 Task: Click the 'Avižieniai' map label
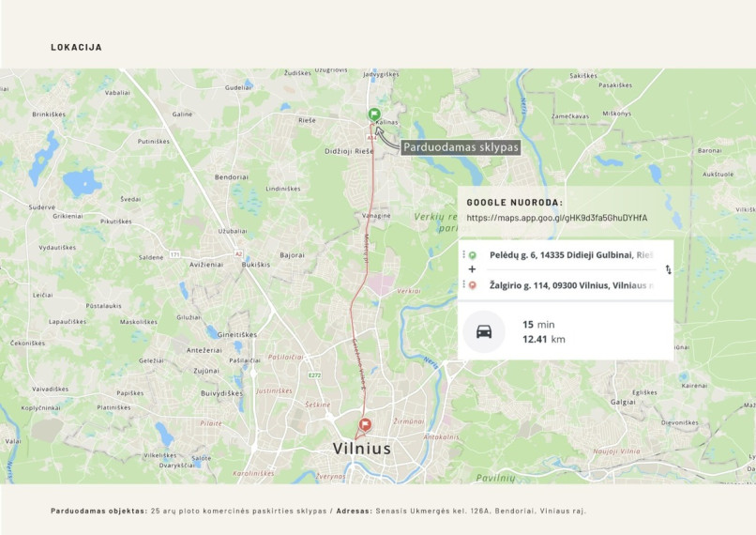tap(206, 265)
